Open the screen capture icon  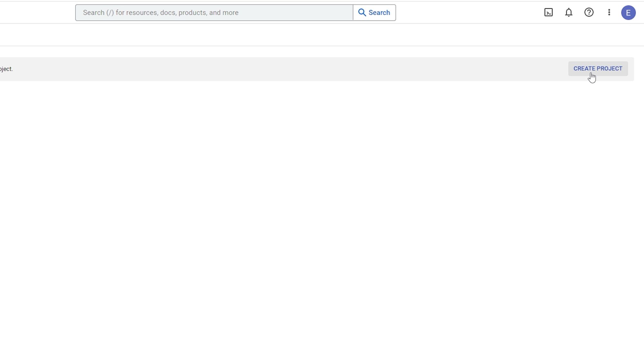[x=548, y=12]
